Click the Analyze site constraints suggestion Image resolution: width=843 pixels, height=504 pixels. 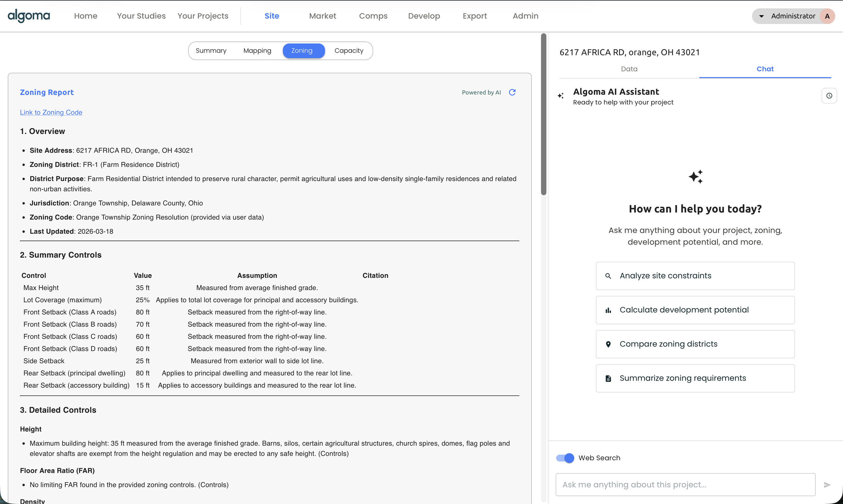pyautogui.click(x=695, y=276)
